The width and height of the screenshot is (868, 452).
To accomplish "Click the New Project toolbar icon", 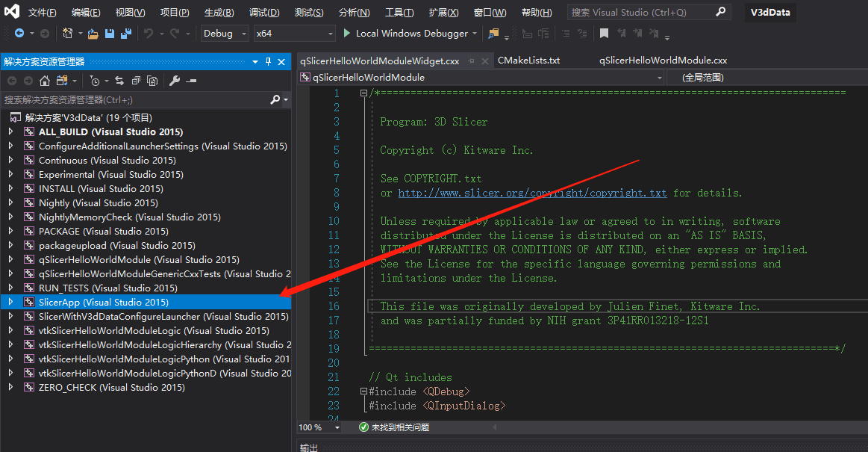I will [x=67, y=33].
